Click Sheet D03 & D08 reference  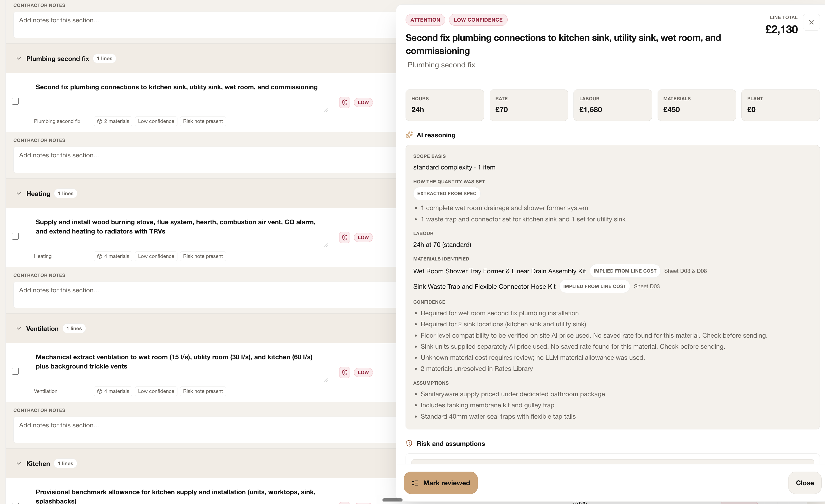coord(685,271)
